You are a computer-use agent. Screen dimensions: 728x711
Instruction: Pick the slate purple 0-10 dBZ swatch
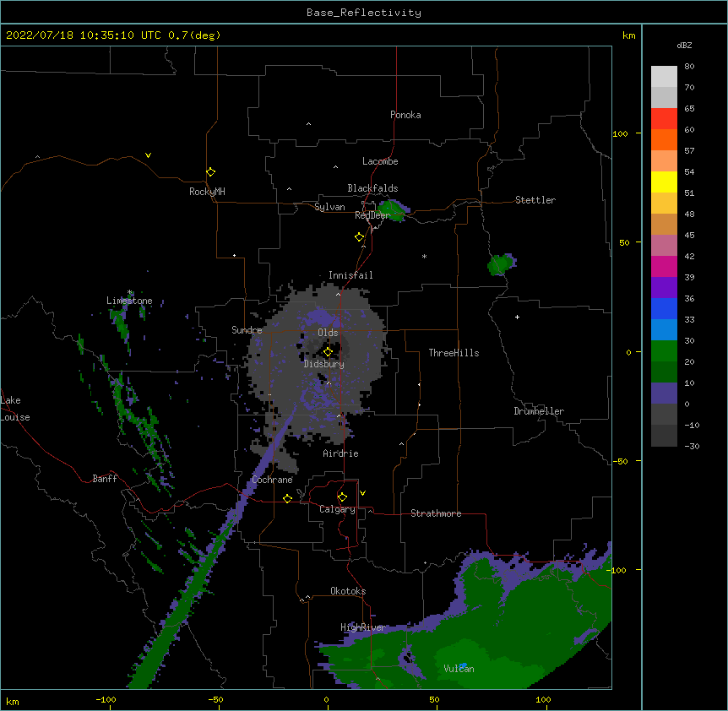coord(664,393)
